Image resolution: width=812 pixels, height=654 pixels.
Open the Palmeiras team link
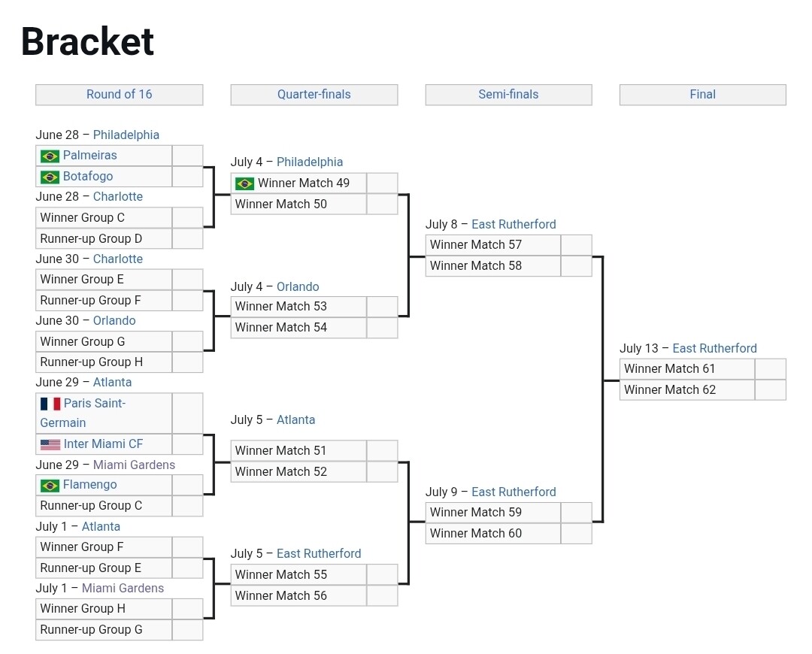tap(89, 156)
